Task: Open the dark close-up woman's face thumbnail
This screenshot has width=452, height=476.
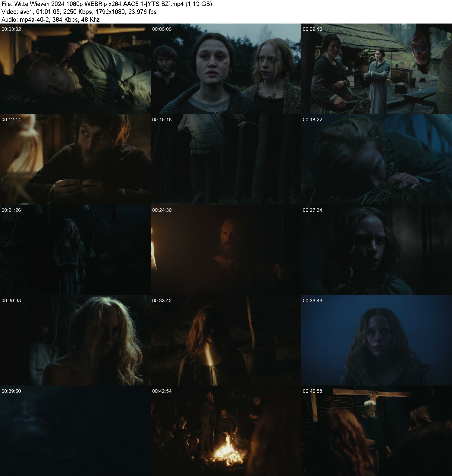Action: click(377, 250)
